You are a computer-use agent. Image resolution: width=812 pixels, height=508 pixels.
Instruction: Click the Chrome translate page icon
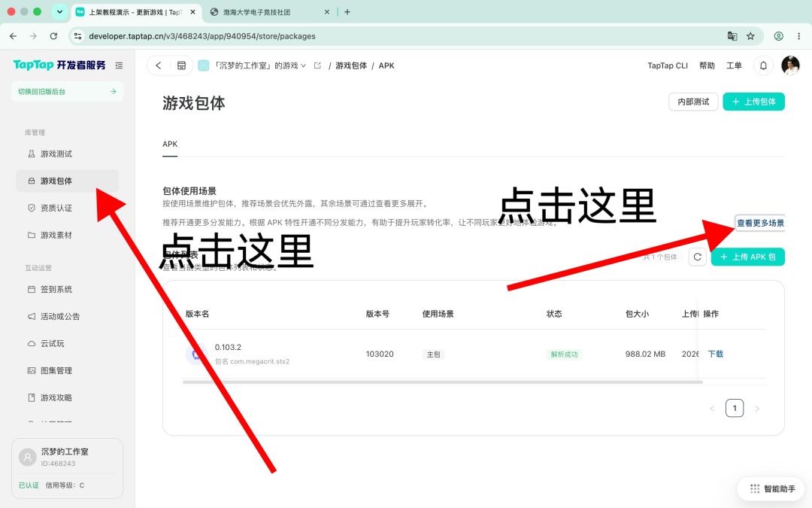[x=732, y=36]
